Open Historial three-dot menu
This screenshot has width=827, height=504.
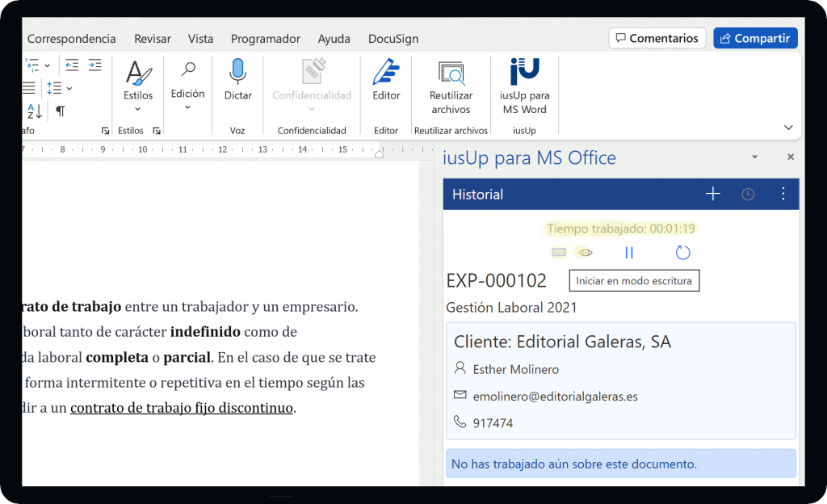point(783,194)
